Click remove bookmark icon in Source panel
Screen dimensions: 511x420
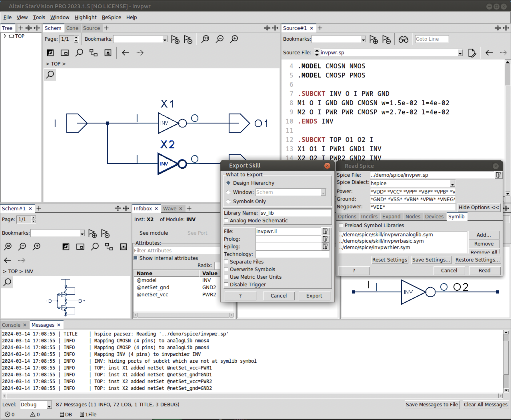[386, 39]
